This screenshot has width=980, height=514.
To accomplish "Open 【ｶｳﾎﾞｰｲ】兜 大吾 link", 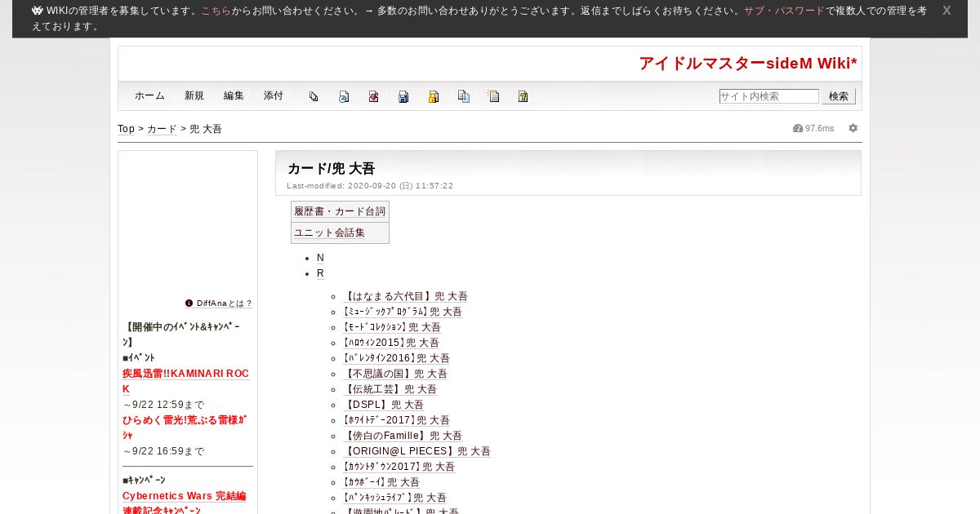I will [381, 482].
